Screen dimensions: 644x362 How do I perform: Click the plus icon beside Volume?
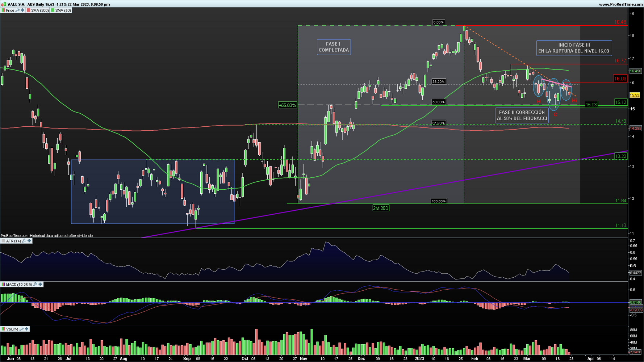(x=26, y=329)
